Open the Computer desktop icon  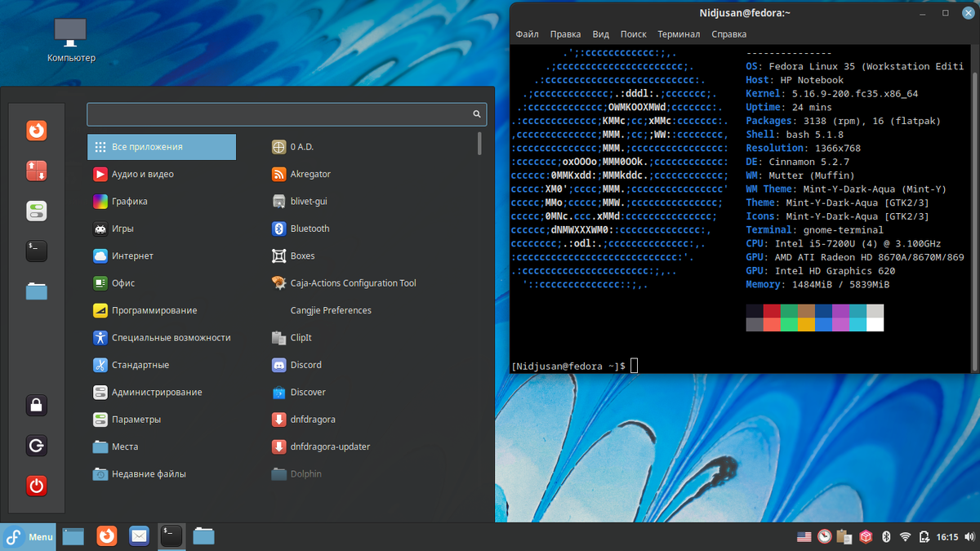71,41
